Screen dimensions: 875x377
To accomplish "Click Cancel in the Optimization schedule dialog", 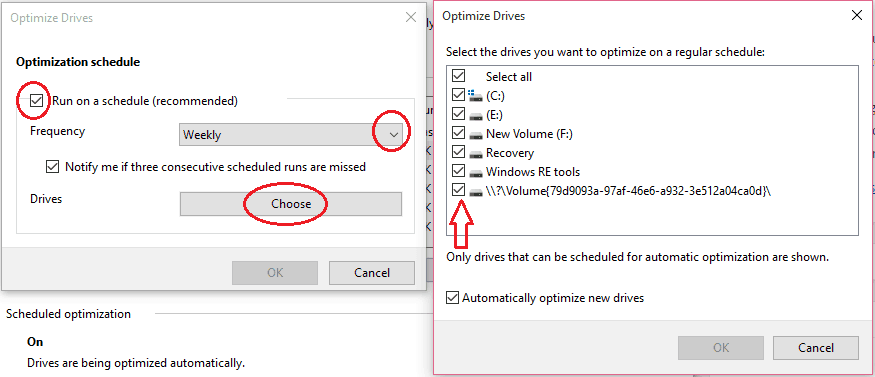I will (372, 273).
